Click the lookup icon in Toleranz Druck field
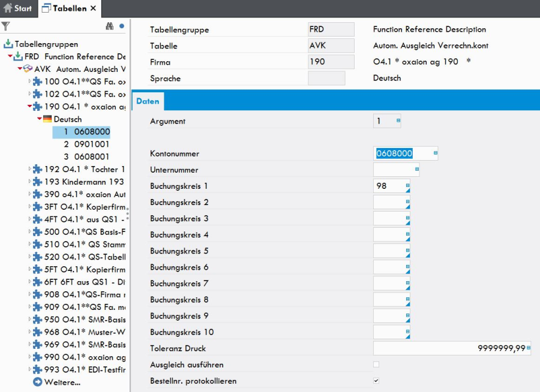This screenshot has width=540, height=392. (x=529, y=348)
